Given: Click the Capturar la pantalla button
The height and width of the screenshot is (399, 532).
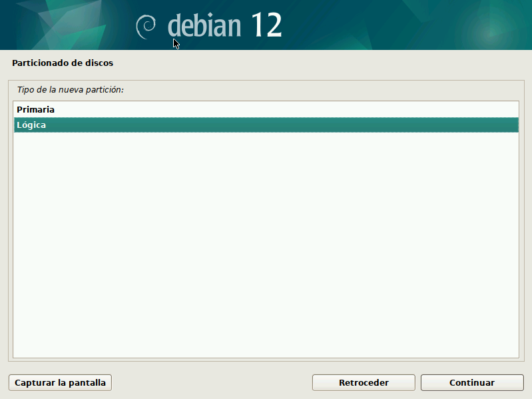Looking at the screenshot, I should coord(60,383).
